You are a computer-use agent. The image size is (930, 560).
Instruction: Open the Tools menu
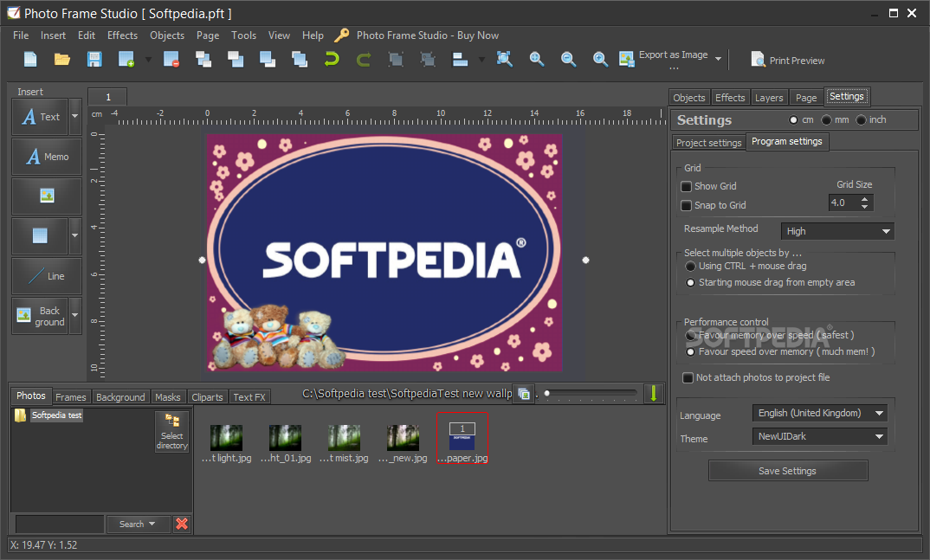244,35
